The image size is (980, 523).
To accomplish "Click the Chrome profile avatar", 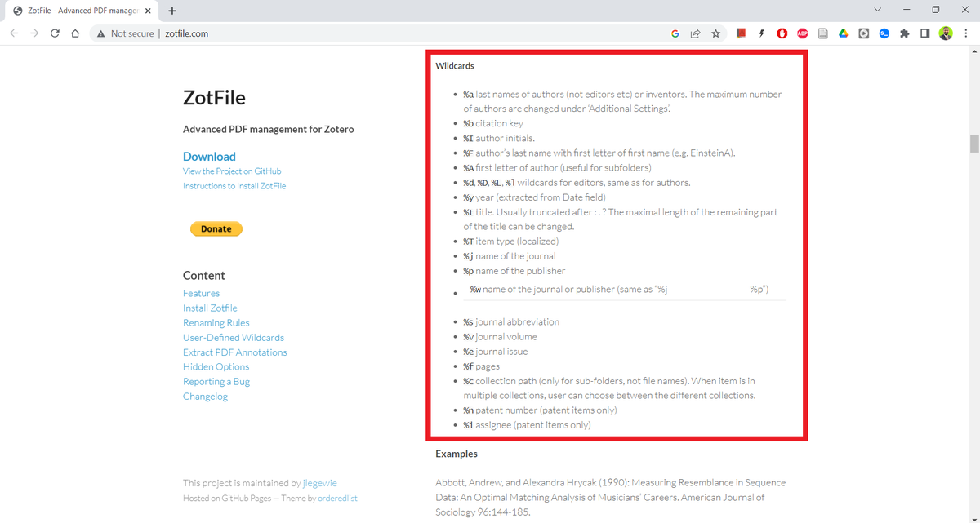I will pos(946,33).
